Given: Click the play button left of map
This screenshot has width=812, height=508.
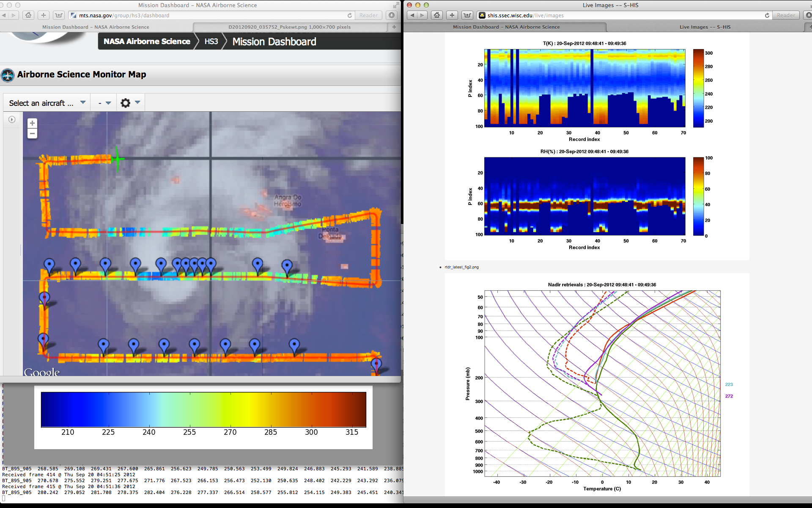Looking at the screenshot, I should (12, 120).
